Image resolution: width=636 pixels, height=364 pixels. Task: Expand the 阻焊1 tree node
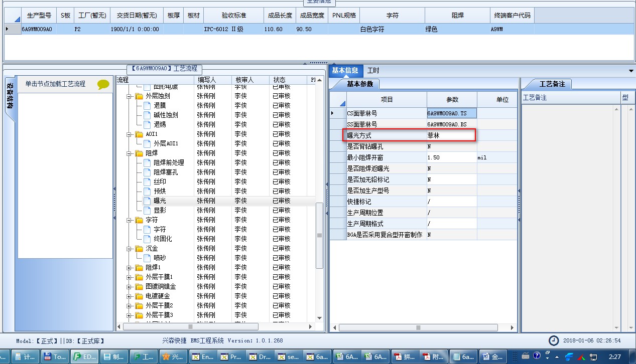129,267
